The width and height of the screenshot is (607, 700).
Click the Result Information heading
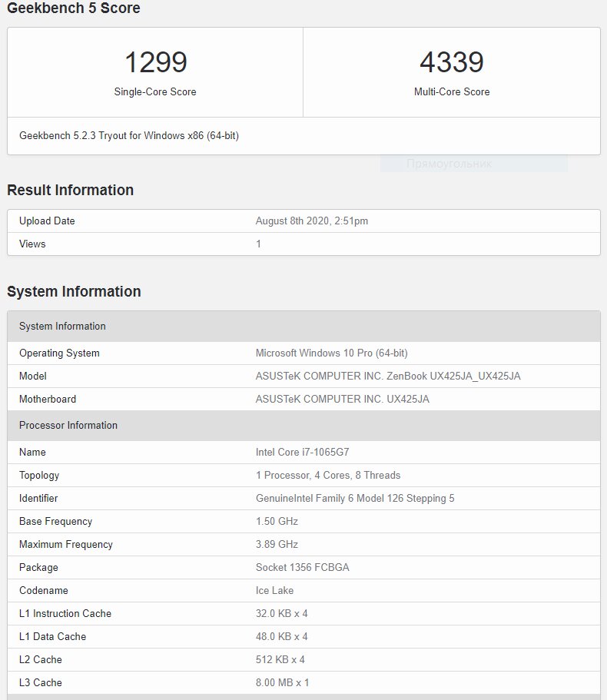pos(71,191)
